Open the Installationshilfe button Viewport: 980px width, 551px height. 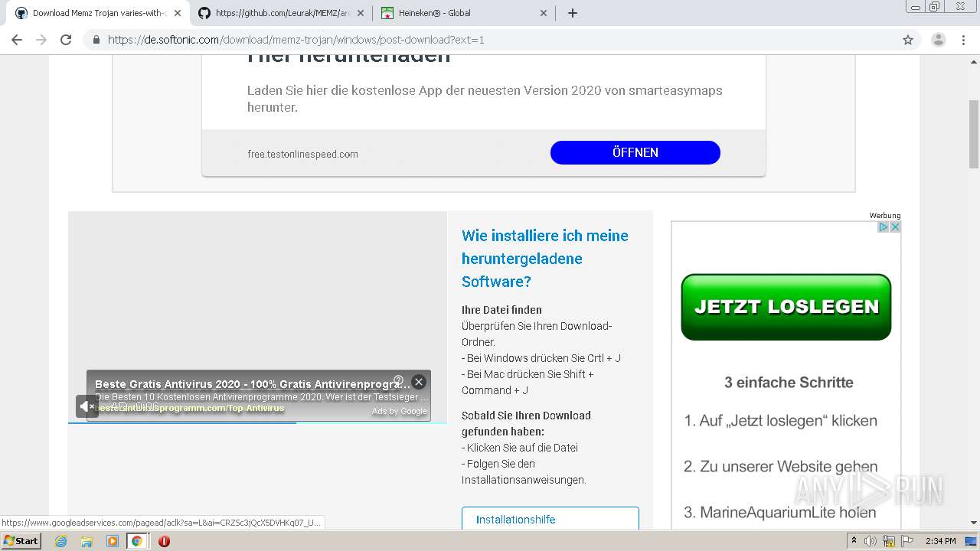tap(550, 518)
